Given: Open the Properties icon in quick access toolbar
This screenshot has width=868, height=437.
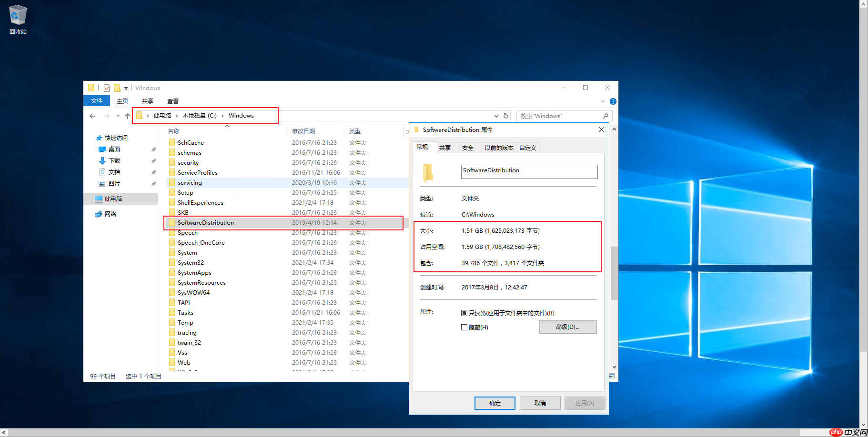Looking at the screenshot, I should [x=107, y=88].
